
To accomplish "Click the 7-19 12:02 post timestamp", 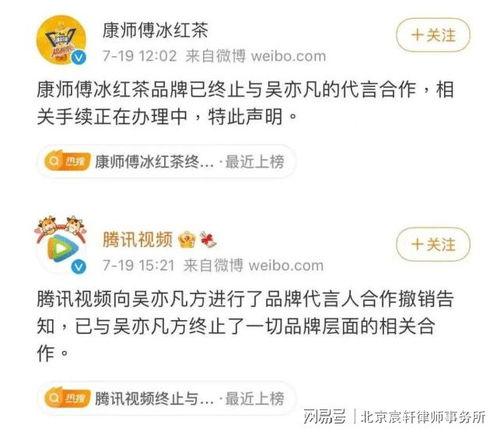I will click(x=140, y=56).
